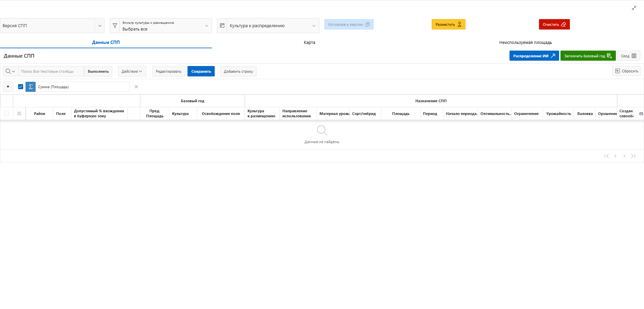Click the red Очистить button

(x=554, y=24)
